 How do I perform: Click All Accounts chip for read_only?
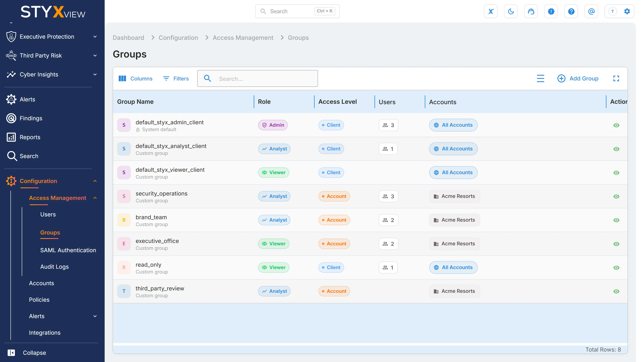[453, 267]
